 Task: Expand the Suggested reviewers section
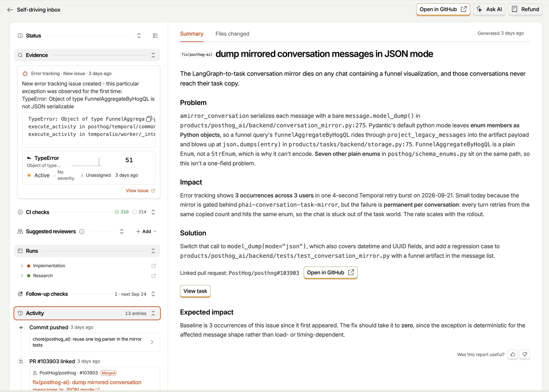(x=122, y=231)
